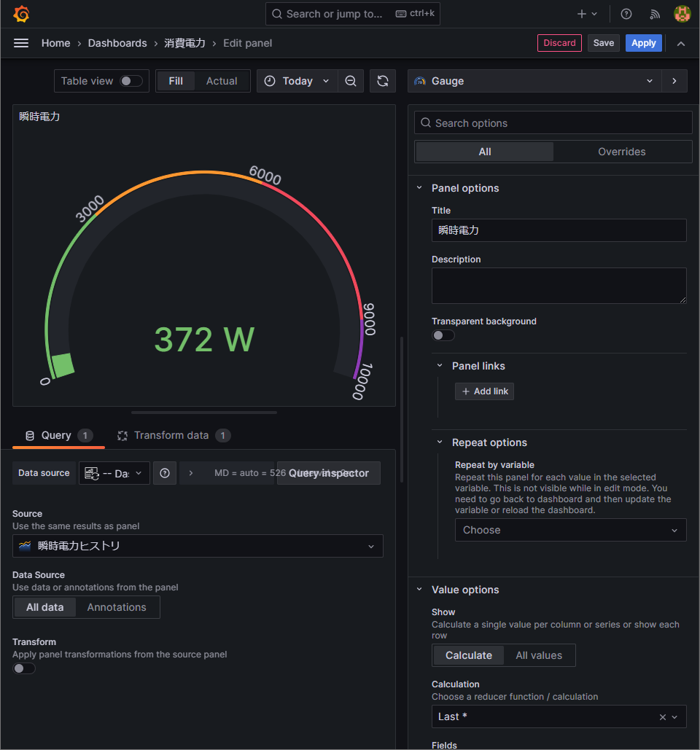
Task: Open the Gauge visualization picker dropdown
Action: (x=534, y=81)
